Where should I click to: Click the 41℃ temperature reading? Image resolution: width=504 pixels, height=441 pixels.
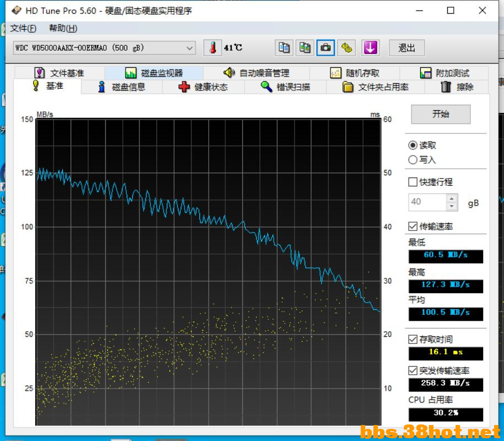pos(233,47)
